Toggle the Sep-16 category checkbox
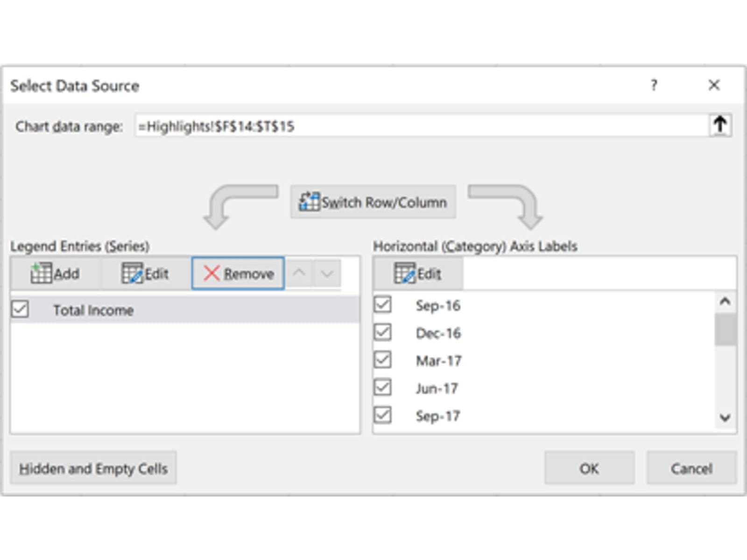 [x=383, y=305]
